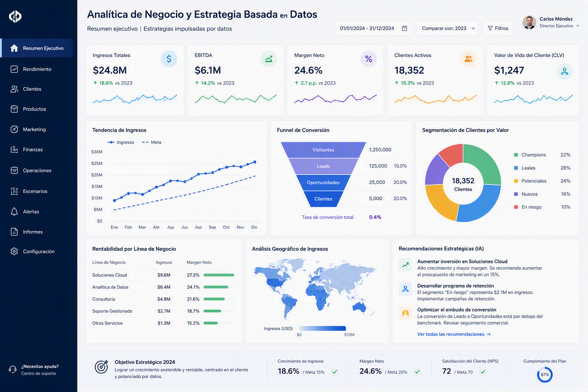Click the Ingresos Totales dollar icon

point(169,59)
